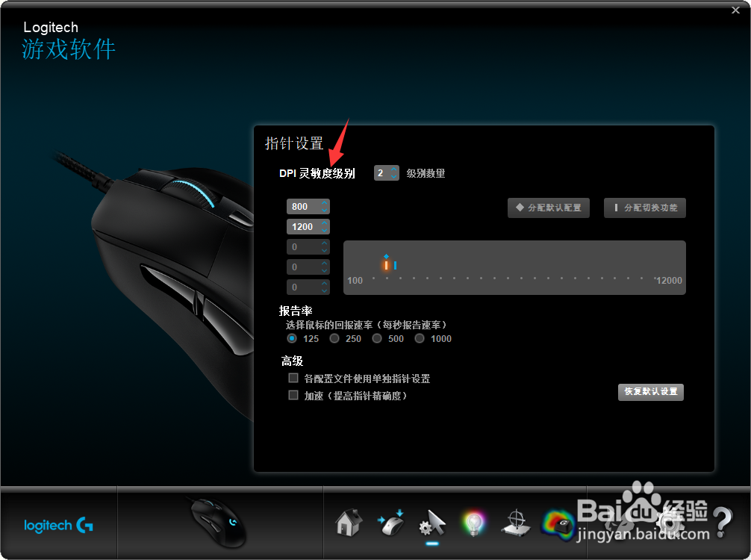Open the surface tuning crosshair icon
The height and width of the screenshot is (560, 751).
(x=516, y=523)
